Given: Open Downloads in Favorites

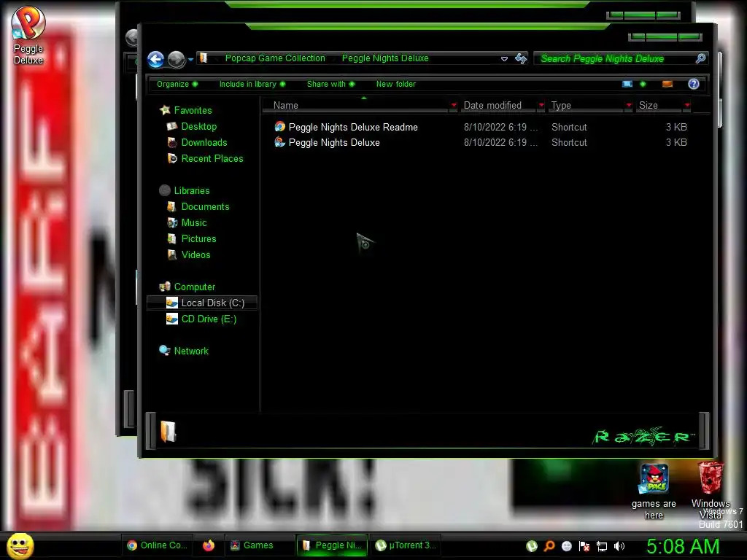Looking at the screenshot, I should [x=204, y=142].
